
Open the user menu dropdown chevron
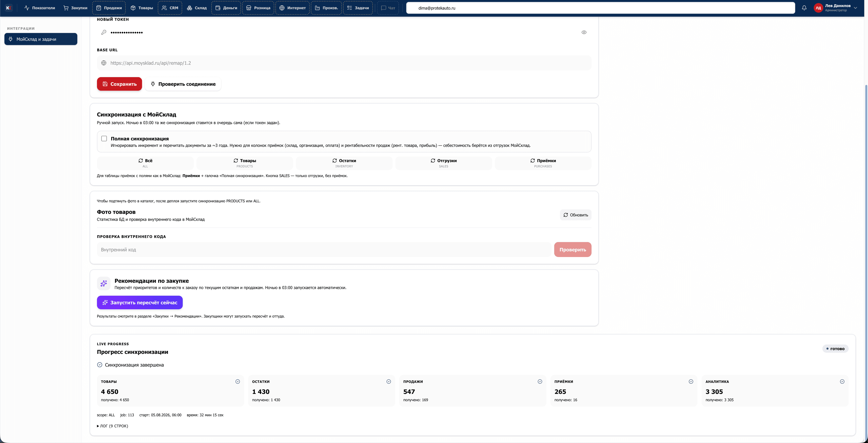pyautogui.click(x=856, y=8)
